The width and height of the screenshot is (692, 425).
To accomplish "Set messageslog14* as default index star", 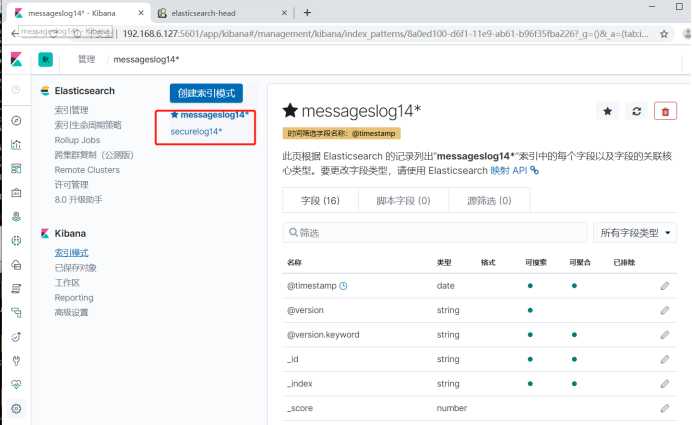I will 608,111.
